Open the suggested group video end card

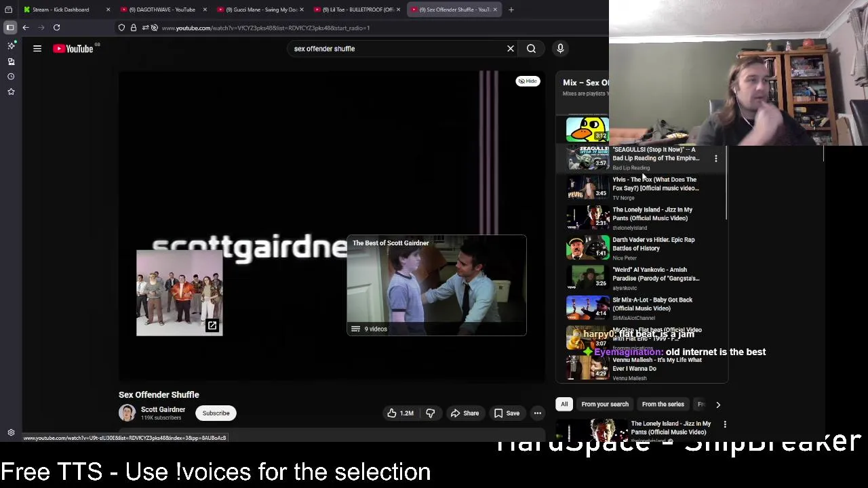tap(179, 293)
